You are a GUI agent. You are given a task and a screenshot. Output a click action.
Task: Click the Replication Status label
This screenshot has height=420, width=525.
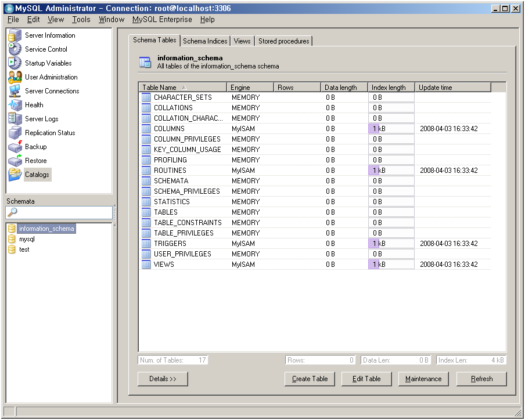click(x=50, y=133)
